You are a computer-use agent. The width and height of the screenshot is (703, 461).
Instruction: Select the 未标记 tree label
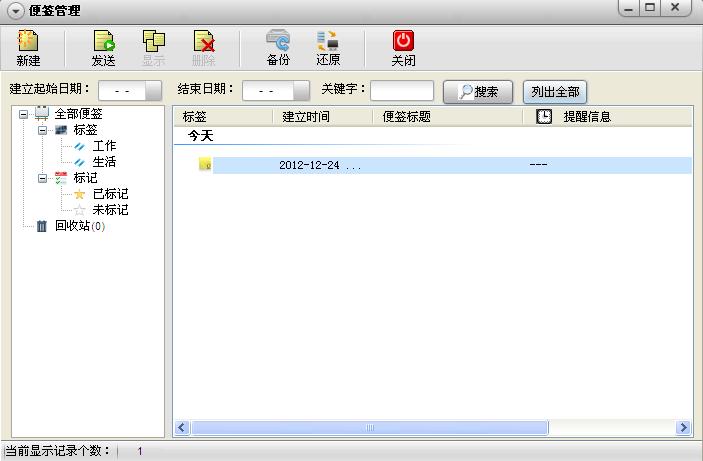point(110,210)
